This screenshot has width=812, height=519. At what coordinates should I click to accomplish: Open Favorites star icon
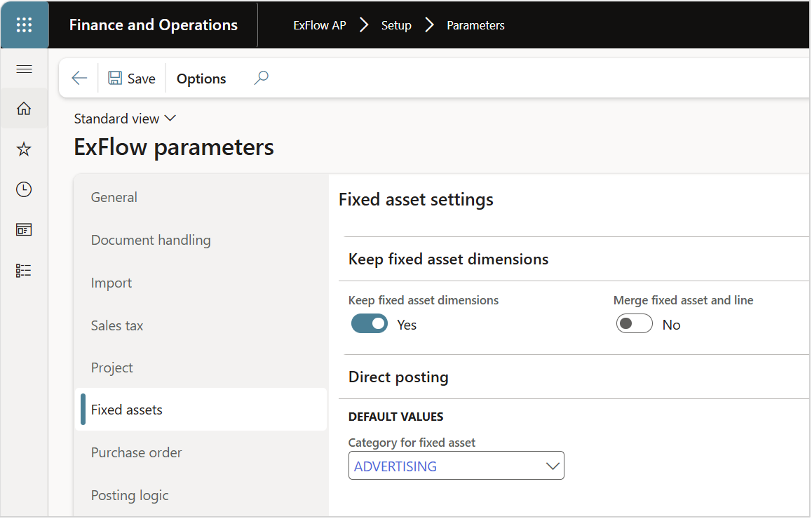(25, 149)
